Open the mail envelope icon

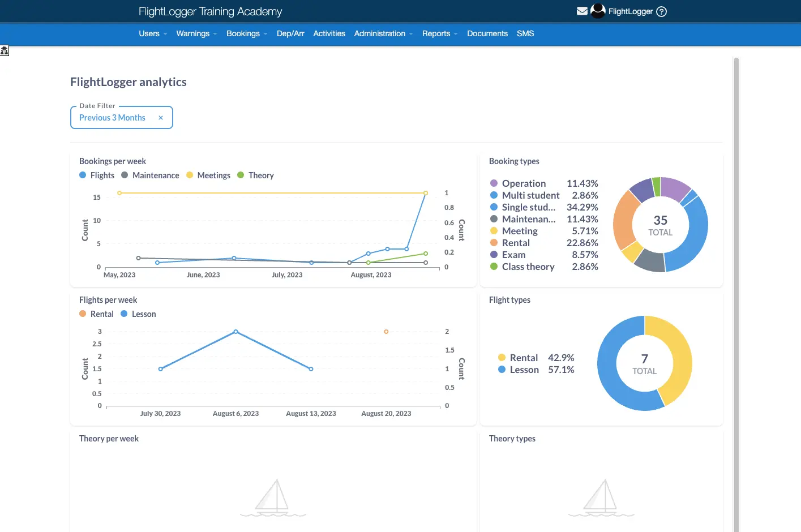(x=582, y=11)
